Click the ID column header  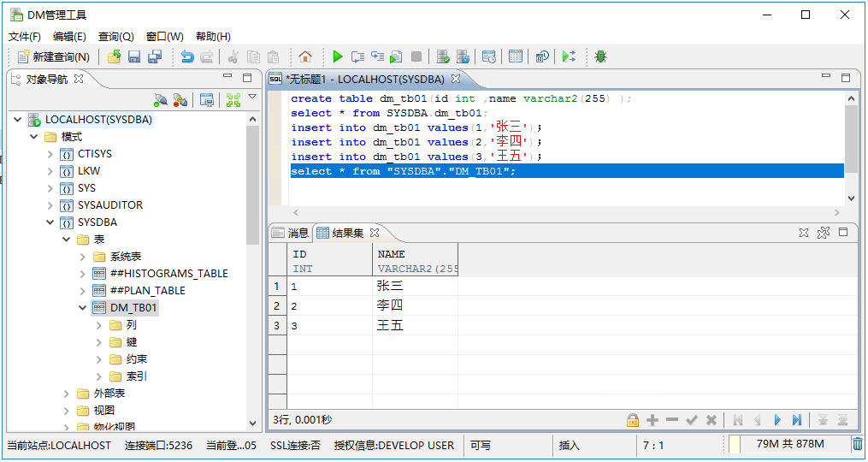point(330,260)
